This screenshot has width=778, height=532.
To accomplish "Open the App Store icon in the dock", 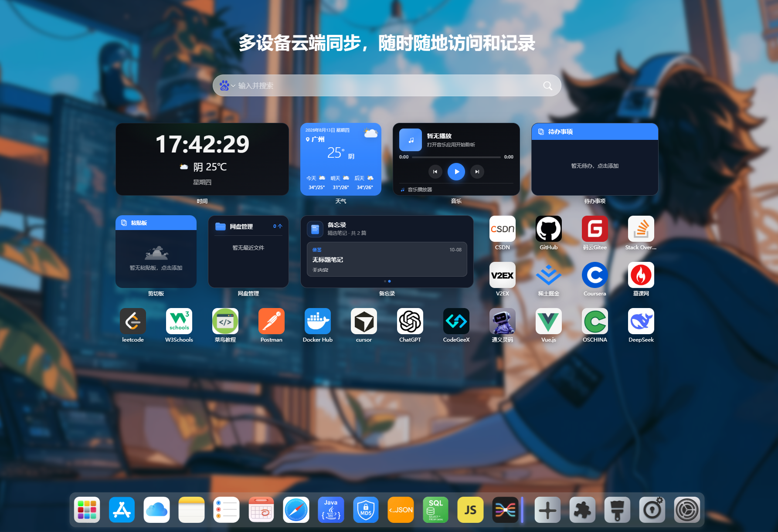I will pos(122,510).
